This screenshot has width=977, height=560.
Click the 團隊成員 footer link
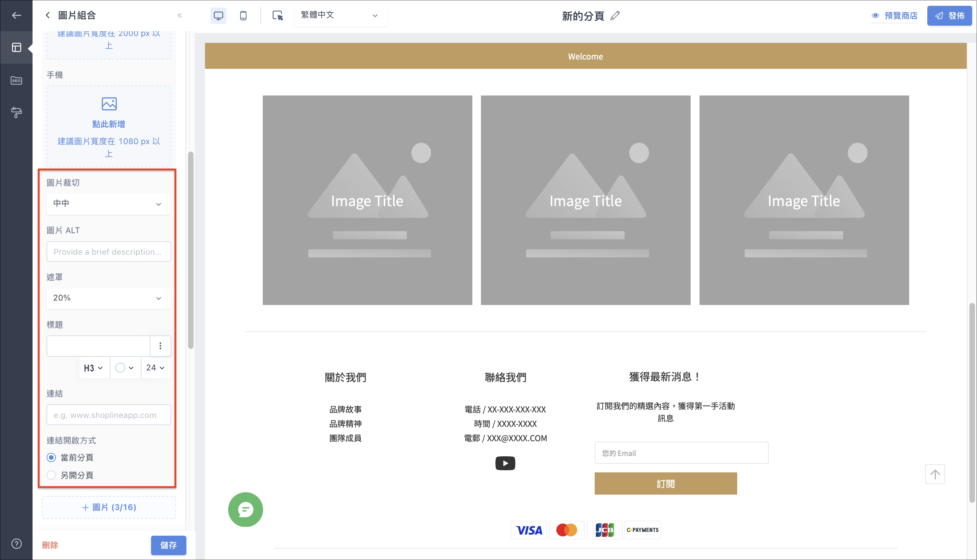tap(346, 438)
